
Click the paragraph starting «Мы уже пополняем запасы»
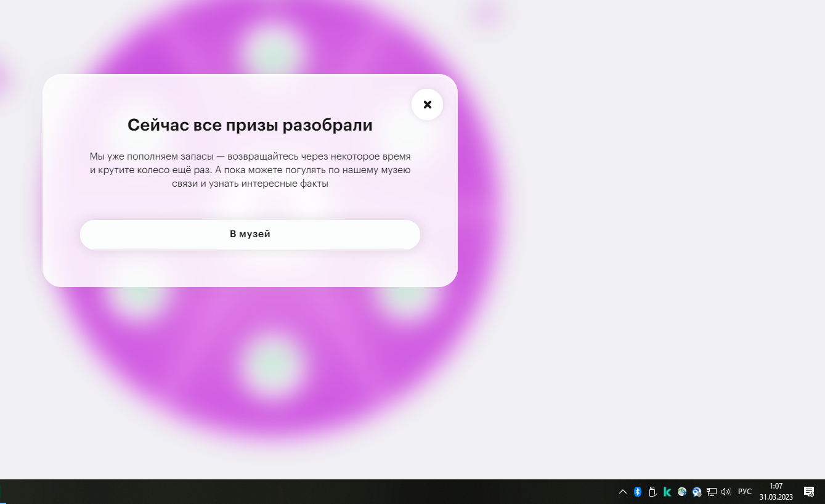tap(250, 170)
